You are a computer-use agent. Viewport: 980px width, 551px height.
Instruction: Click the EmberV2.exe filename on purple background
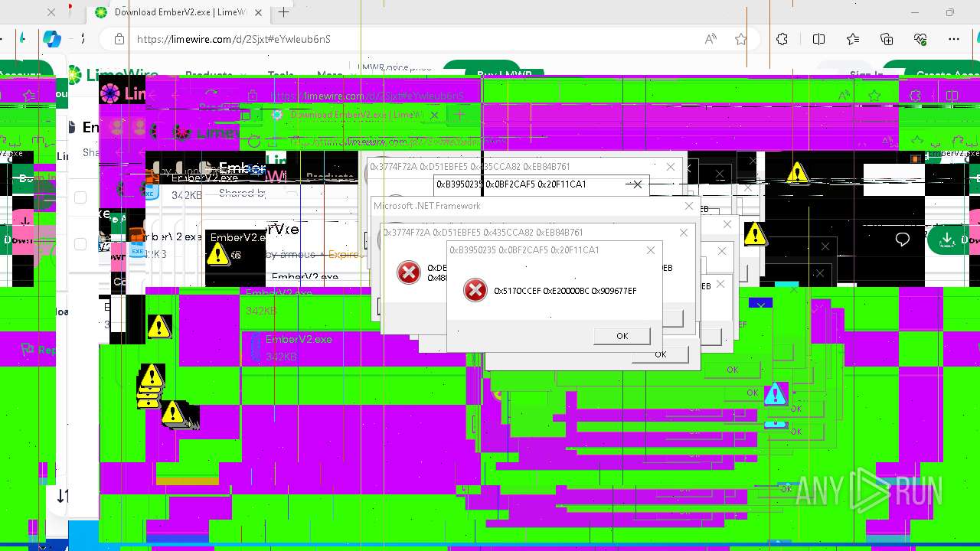point(299,339)
